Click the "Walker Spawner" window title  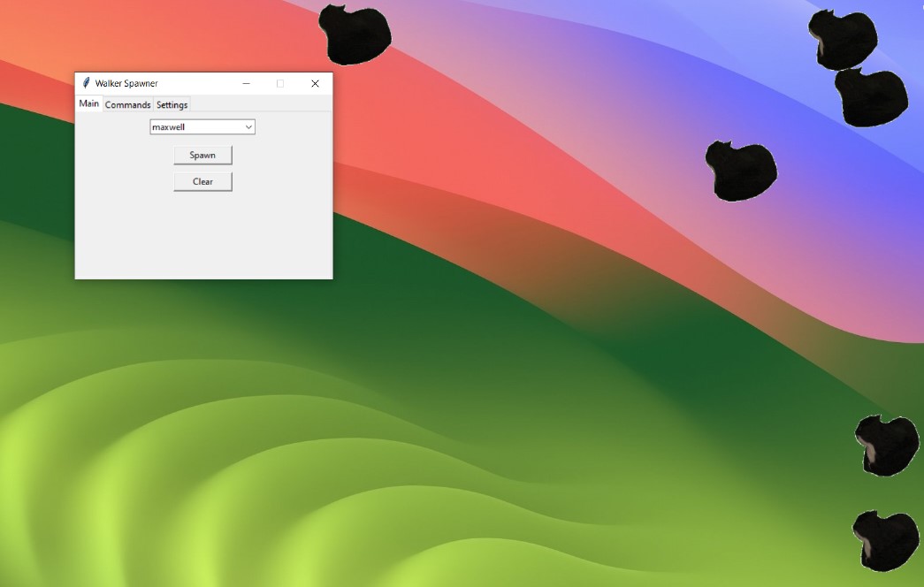pos(126,84)
